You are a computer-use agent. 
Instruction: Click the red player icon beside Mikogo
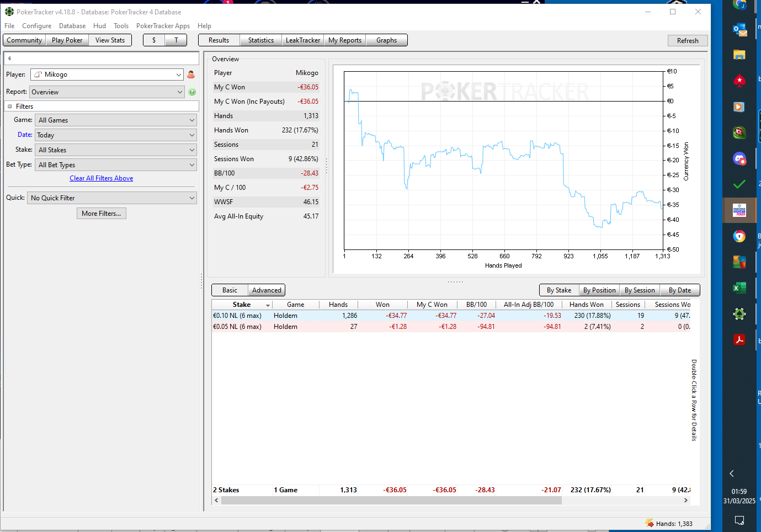191,75
